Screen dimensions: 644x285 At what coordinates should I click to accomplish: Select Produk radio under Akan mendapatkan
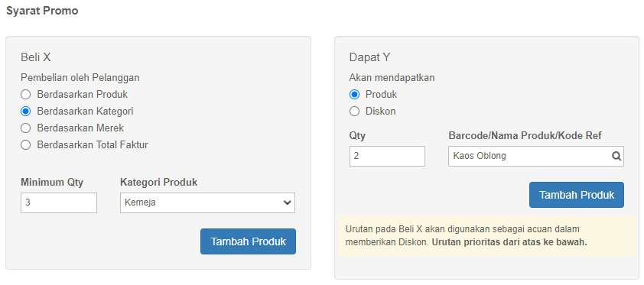click(354, 95)
